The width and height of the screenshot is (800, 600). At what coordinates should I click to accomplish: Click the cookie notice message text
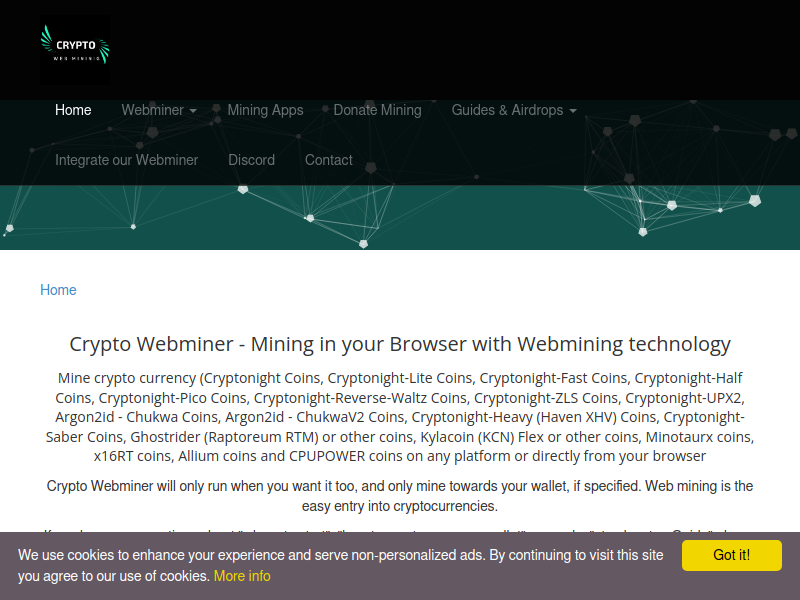click(x=341, y=565)
